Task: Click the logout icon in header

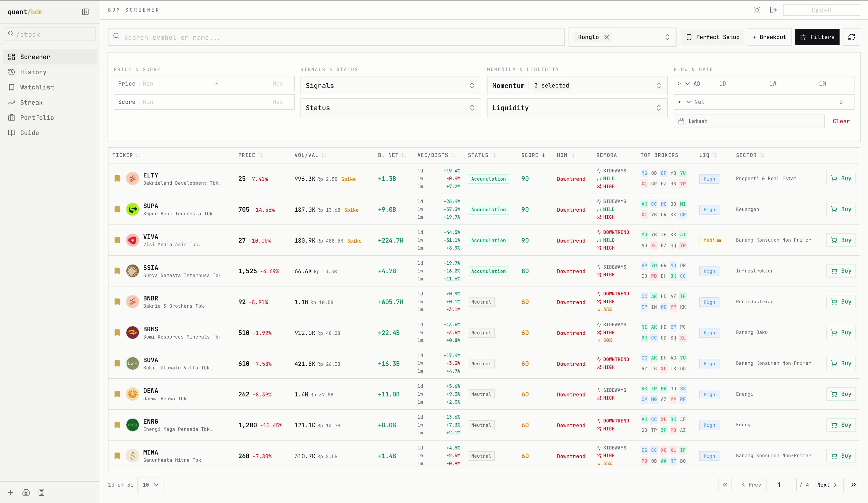Action: (x=773, y=10)
